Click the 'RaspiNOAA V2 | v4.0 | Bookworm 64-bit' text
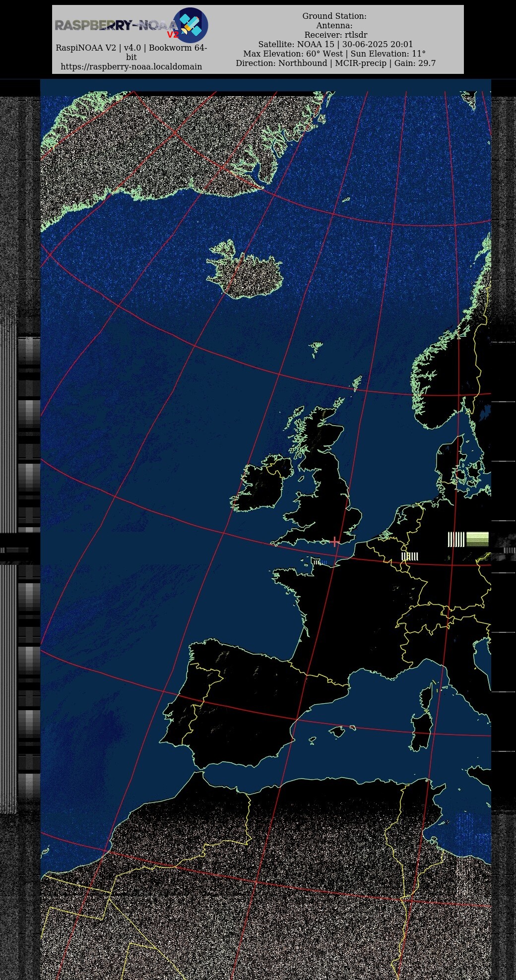The image size is (516, 980). (131, 53)
